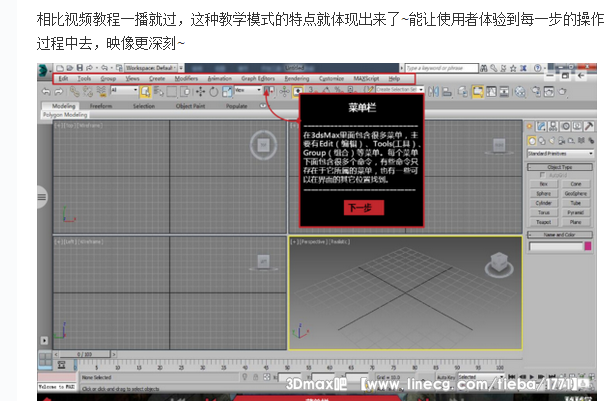Click the Box primitive button
The image size is (607, 401).
tap(544, 184)
